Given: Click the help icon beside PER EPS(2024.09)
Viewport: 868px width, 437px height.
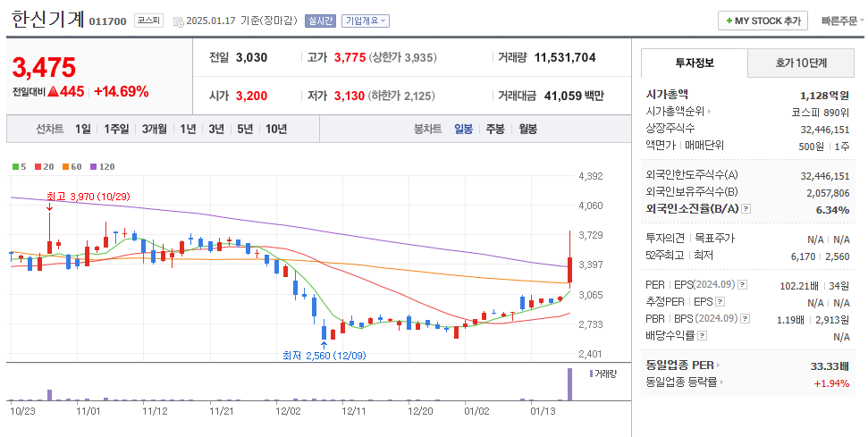Looking at the screenshot, I should (x=742, y=285).
